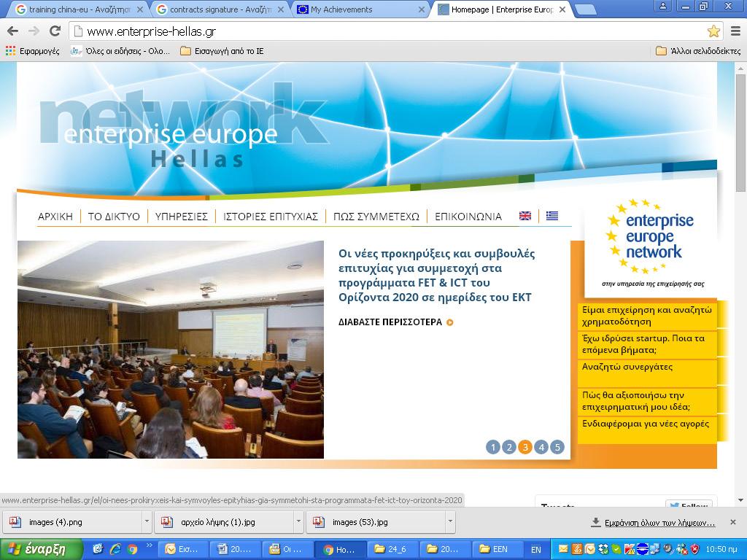Viewport: 747px width, 560px height.
Task: Click ΔΙΑΒΑΣΤΕ ΠΕΡΙΣΣΟΤΕΡΑ link
Action: (395, 322)
